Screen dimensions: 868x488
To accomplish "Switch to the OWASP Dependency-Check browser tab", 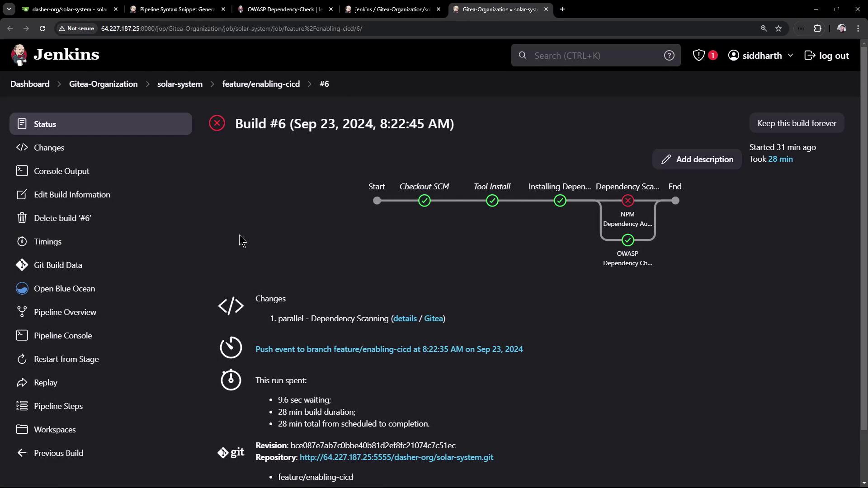I will 285,9.
